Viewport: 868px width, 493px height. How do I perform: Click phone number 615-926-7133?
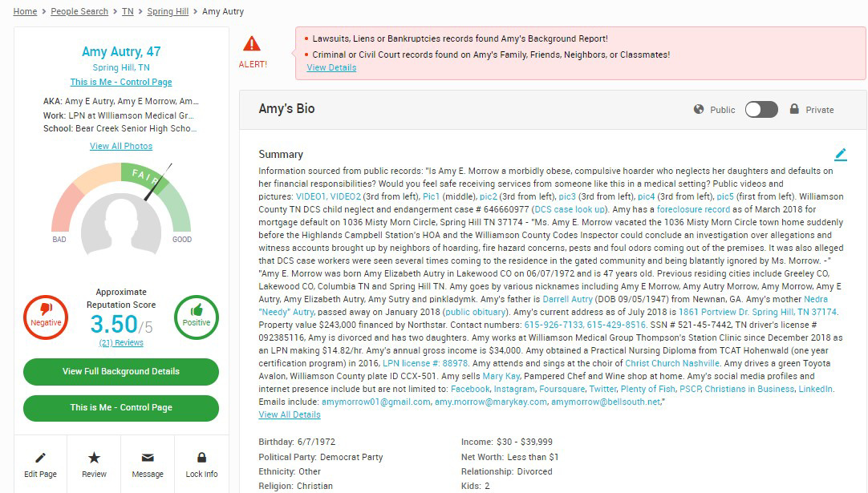coord(554,325)
